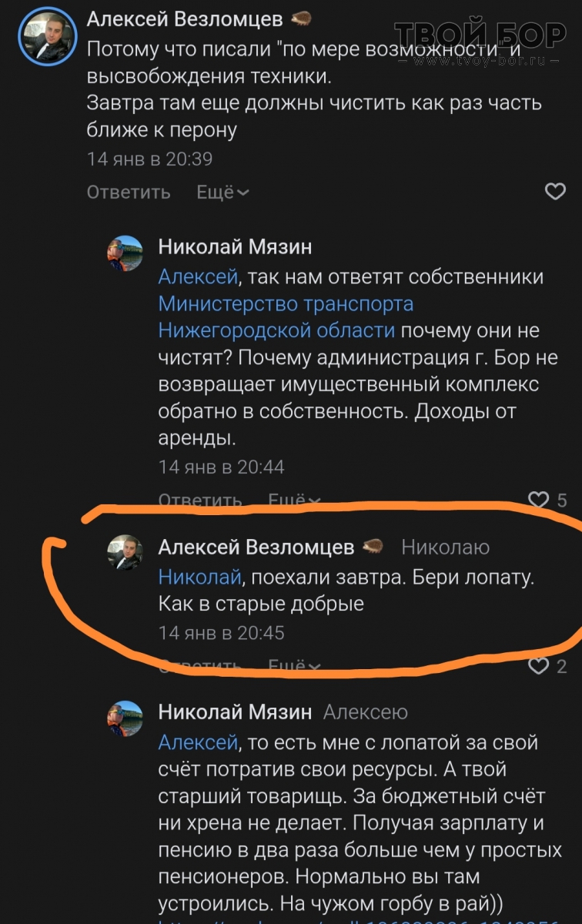
Task: Click the Николаю reply-to label
Action: (x=446, y=547)
